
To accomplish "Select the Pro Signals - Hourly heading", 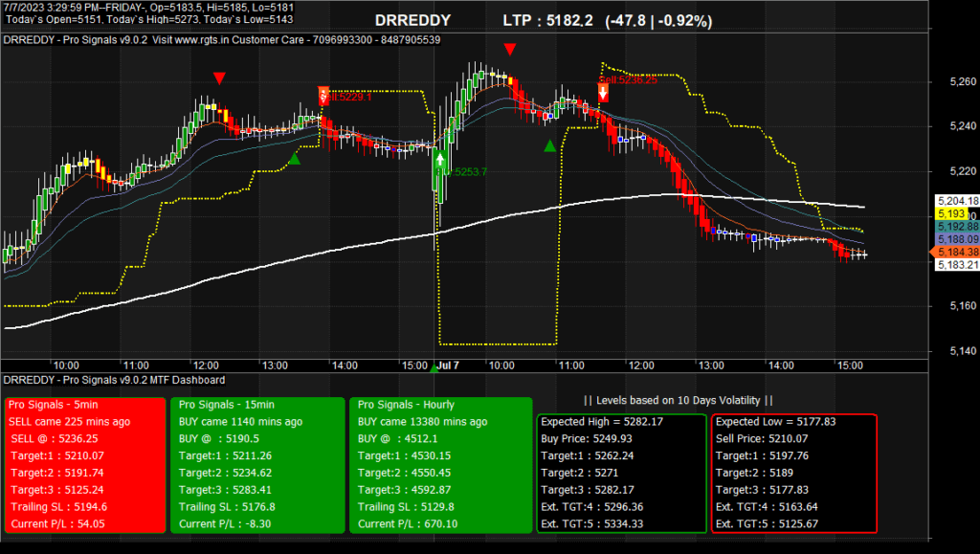I will [x=406, y=405].
